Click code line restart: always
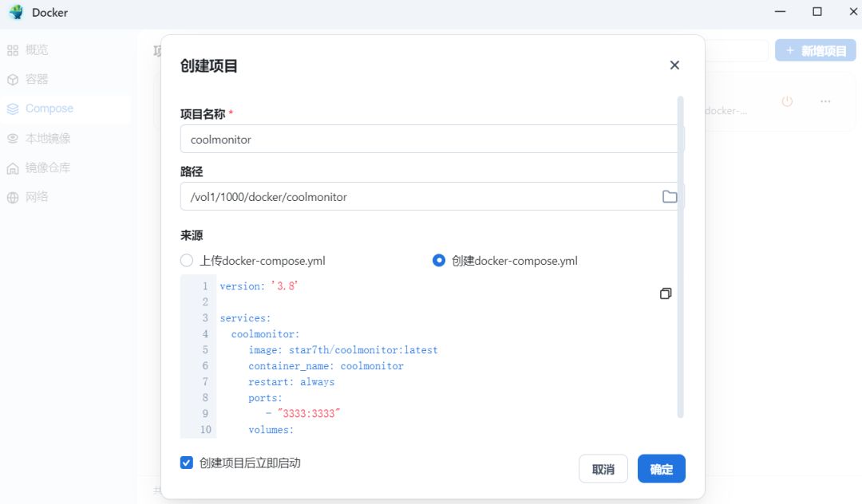The width and height of the screenshot is (862, 504). (291, 381)
